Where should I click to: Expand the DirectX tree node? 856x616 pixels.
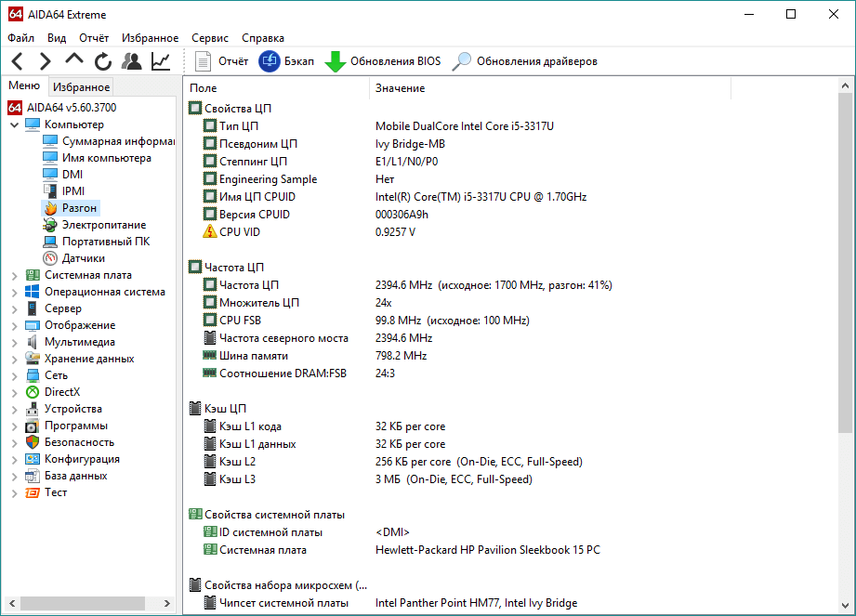point(15,393)
